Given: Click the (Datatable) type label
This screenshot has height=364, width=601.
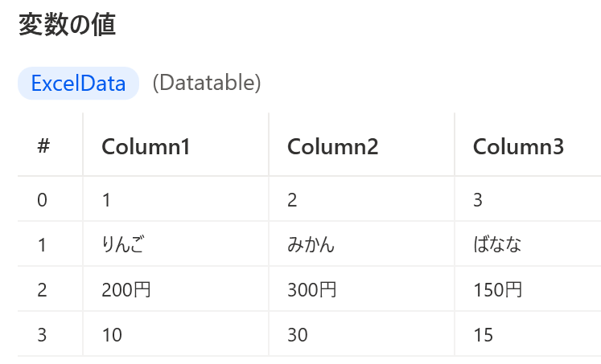Looking at the screenshot, I should tap(207, 83).
